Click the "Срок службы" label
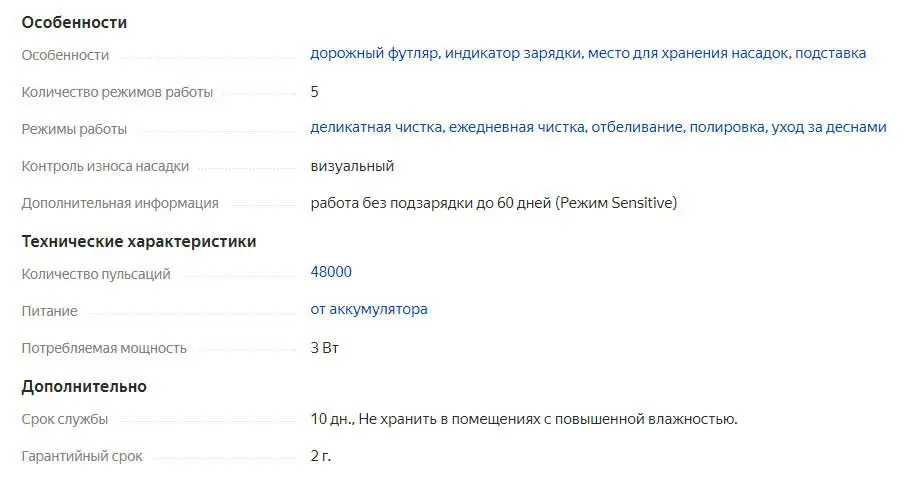The width and height of the screenshot is (915, 477). click(x=65, y=419)
